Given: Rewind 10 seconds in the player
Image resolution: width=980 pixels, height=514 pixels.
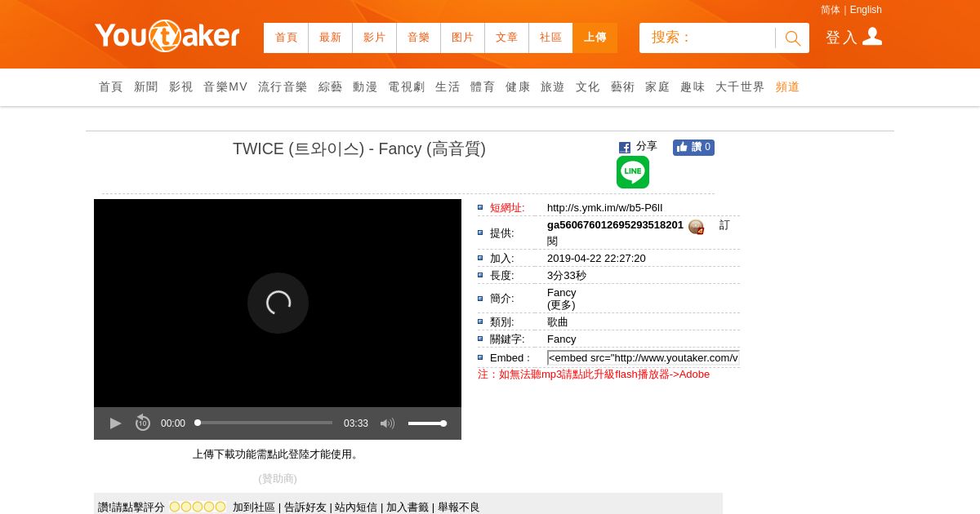Looking at the screenshot, I should (x=143, y=423).
